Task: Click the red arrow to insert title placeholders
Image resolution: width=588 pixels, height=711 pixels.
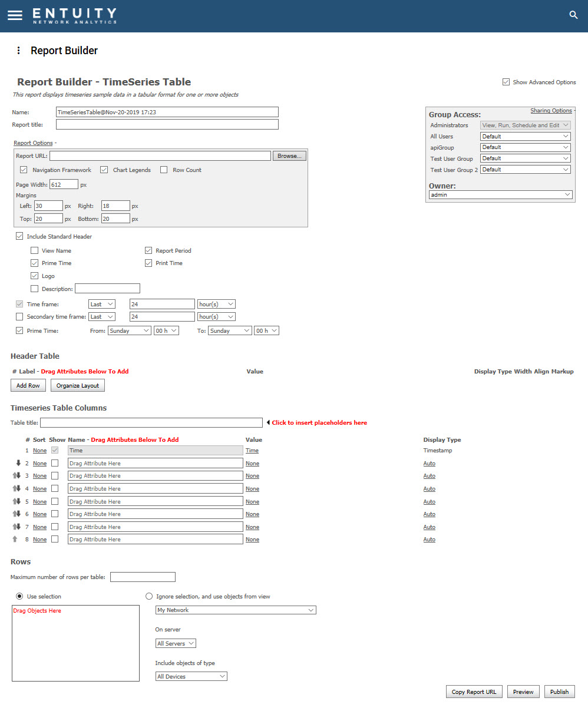Action: click(269, 422)
